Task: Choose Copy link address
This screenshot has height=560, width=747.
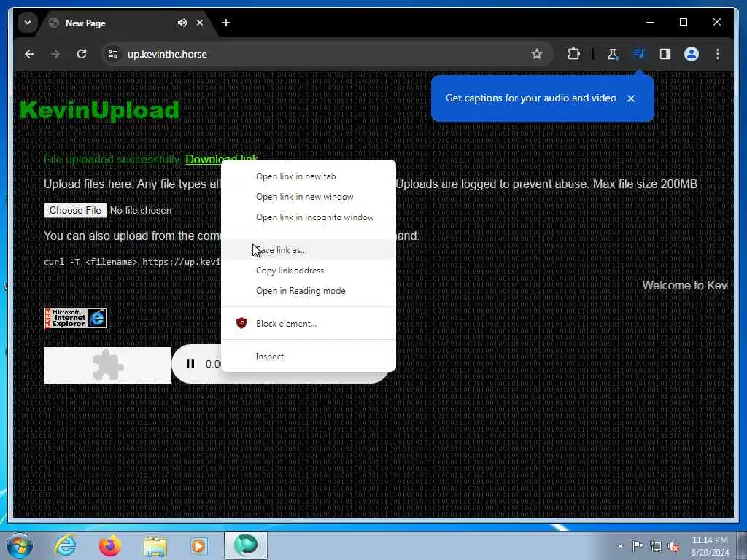Action: [309, 271]
